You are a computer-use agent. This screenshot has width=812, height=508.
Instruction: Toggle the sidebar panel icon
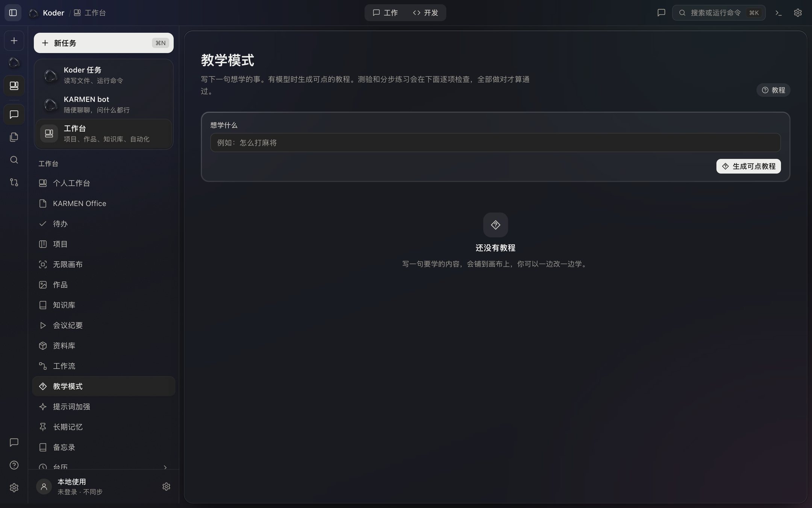[13, 13]
